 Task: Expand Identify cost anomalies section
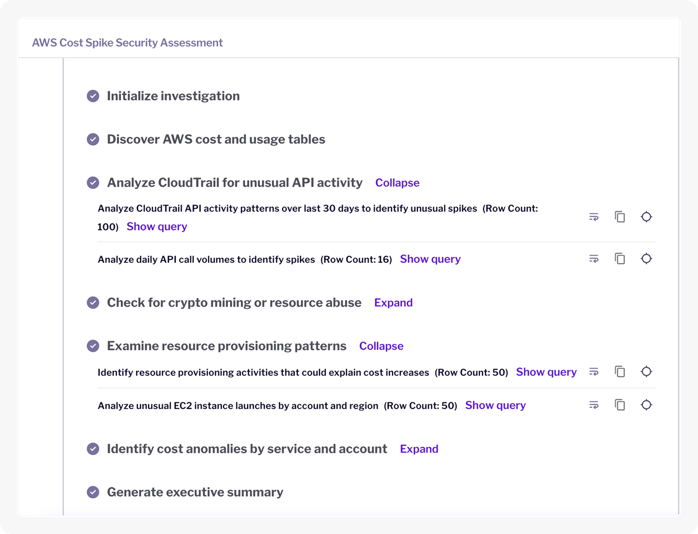pyautogui.click(x=419, y=449)
